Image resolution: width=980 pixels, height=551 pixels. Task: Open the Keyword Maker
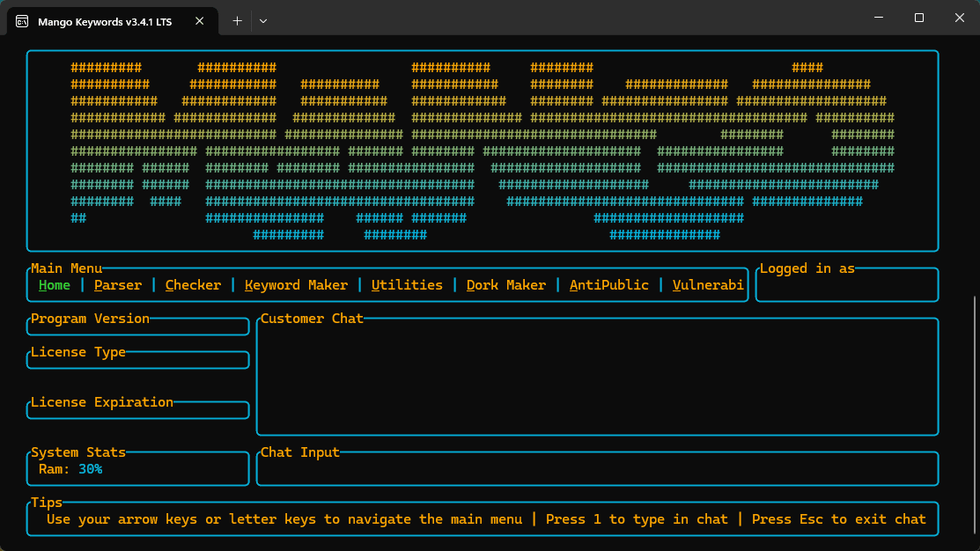294,284
